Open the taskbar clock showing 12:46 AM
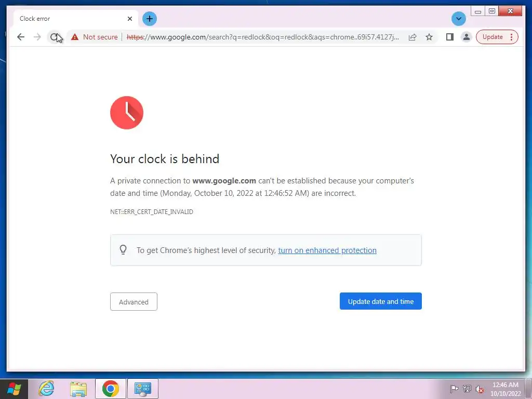This screenshot has width=532, height=399. pyautogui.click(x=505, y=389)
